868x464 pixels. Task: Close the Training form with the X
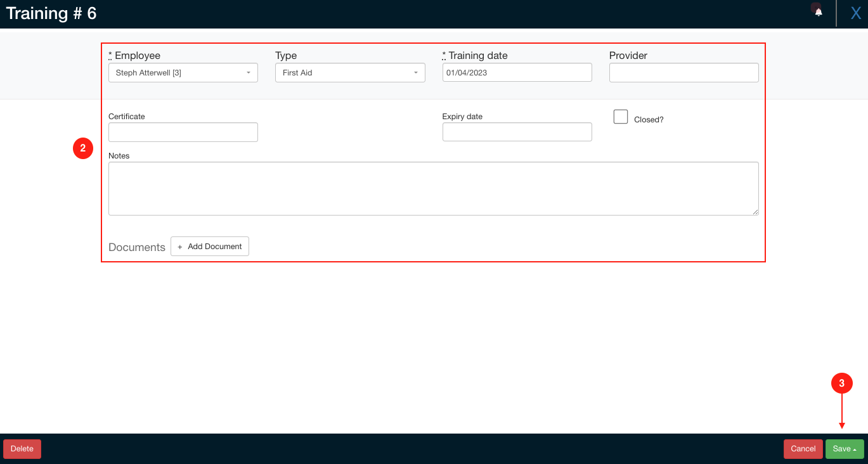[x=855, y=13]
